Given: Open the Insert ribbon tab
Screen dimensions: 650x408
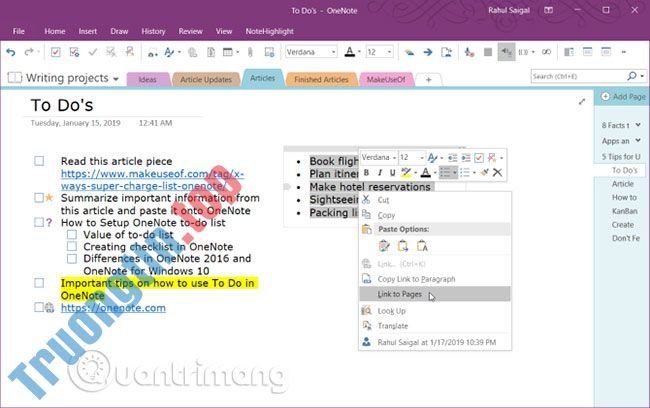Looking at the screenshot, I should [x=87, y=31].
